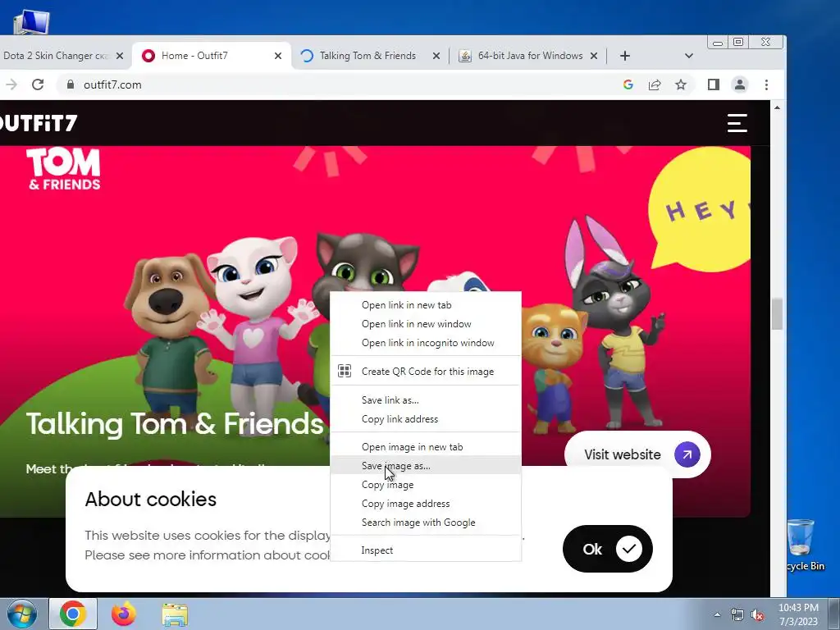Viewport: 840px width, 630px height.
Task: Click the scrollbar up arrow
Action: point(778,107)
